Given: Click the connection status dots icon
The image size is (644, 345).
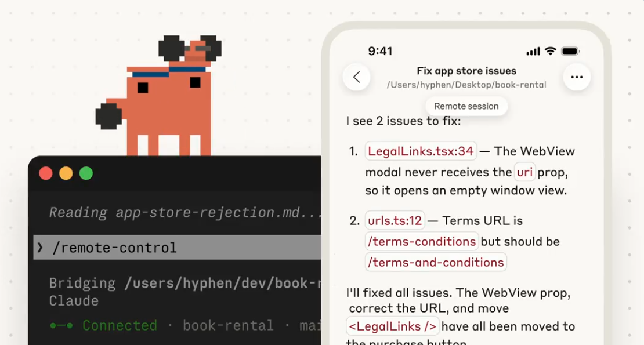Looking at the screenshot, I should tap(61, 326).
